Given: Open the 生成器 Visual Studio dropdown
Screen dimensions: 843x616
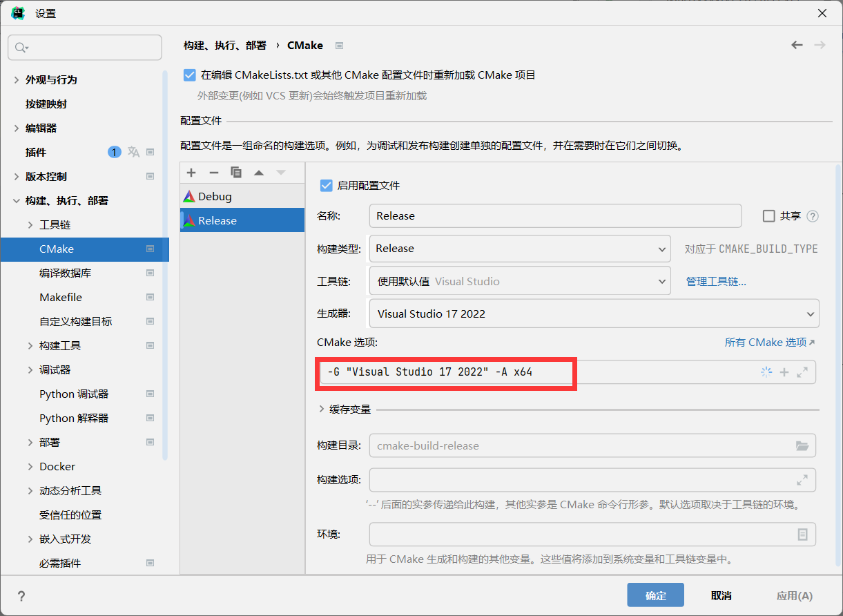Looking at the screenshot, I should click(x=594, y=314).
